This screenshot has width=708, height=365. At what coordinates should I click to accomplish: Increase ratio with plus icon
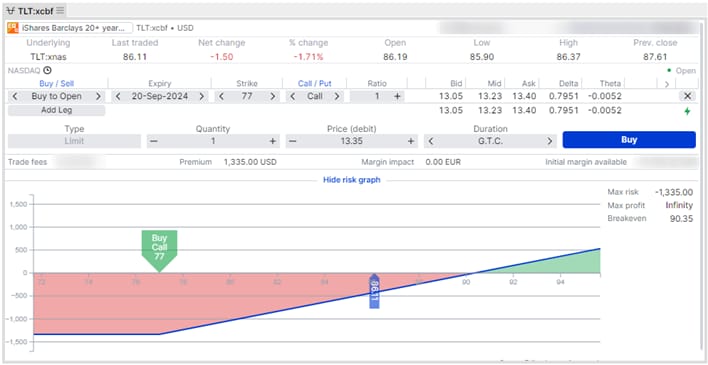coord(397,96)
